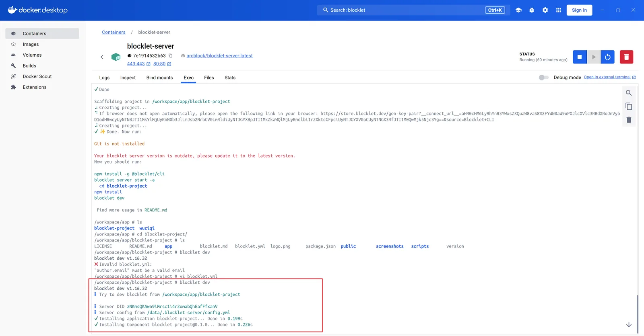Click the outdated server version warning line
This screenshot has height=336, width=644.
tap(194, 156)
